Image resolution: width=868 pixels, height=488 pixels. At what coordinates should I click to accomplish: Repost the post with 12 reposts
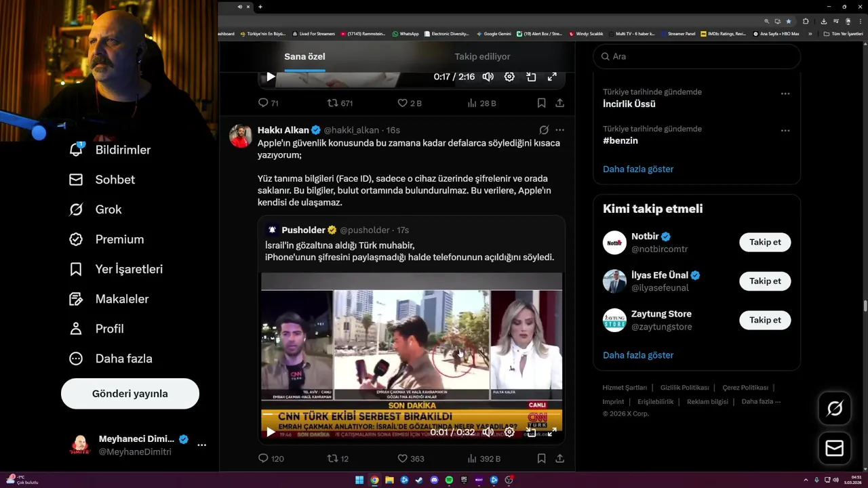tap(338, 459)
